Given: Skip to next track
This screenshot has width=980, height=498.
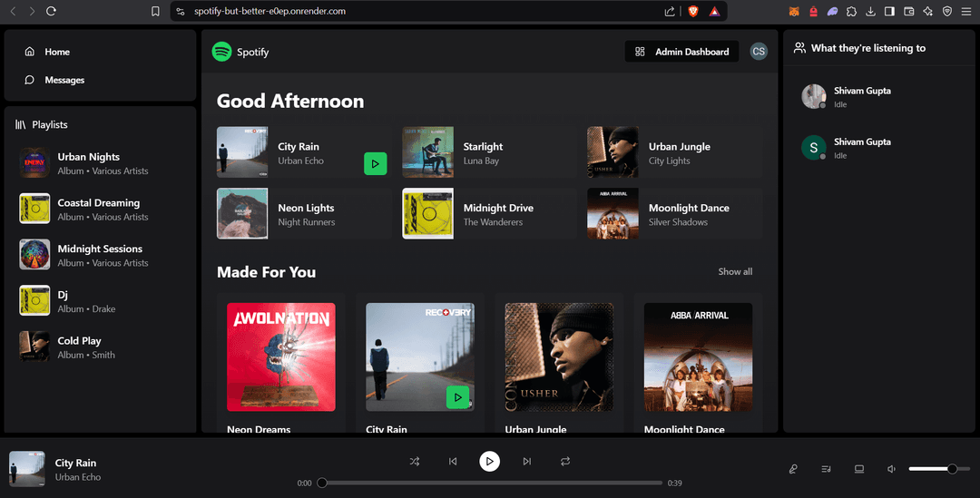Looking at the screenshot, I should (x=527, y=461).
